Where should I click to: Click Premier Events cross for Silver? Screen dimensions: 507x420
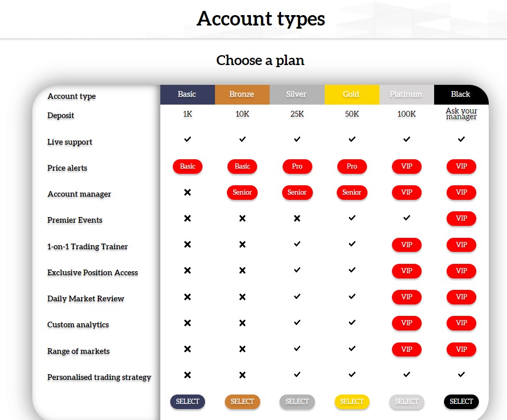297,219
